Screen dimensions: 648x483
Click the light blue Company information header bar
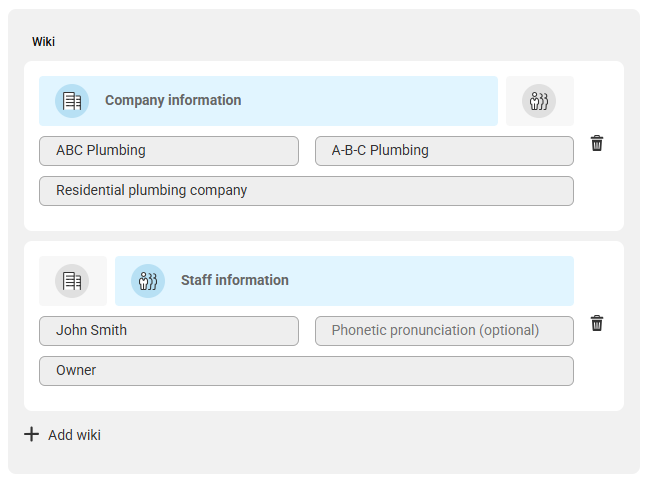tap(268, 101)
